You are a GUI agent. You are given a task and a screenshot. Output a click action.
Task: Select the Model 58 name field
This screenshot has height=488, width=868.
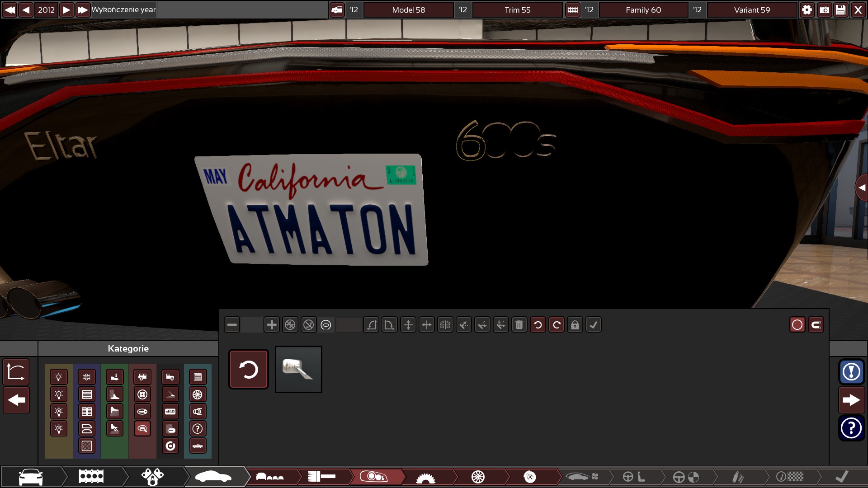pyautogui.click(x=409, y=10)
